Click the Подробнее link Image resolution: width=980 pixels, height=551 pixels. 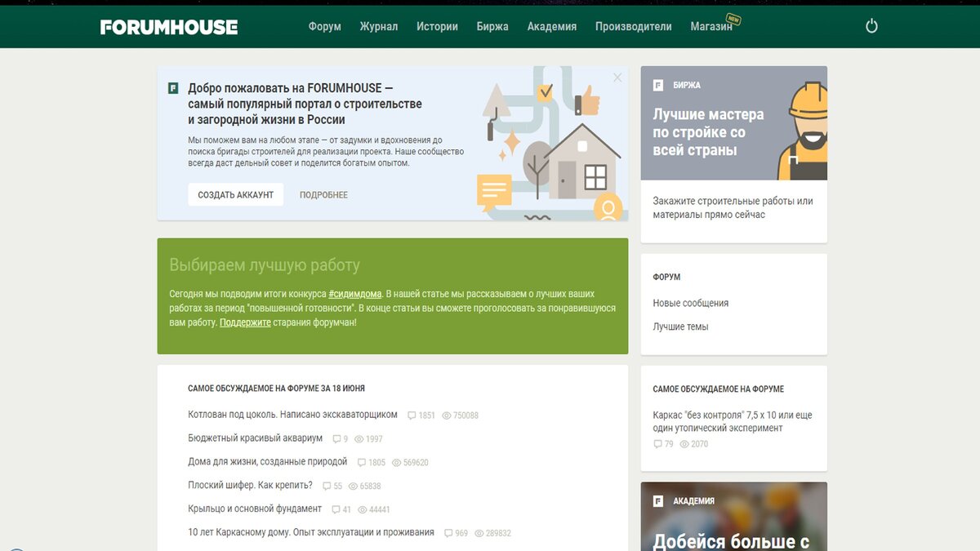pos(323,195)
